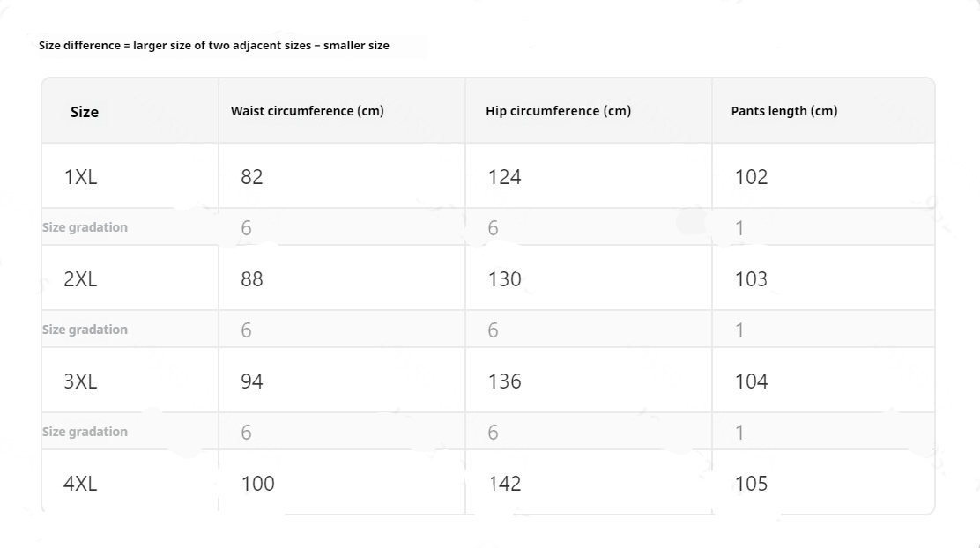Click the Size column header
This screenshot has height=548, width=980.
pos(85,112)
